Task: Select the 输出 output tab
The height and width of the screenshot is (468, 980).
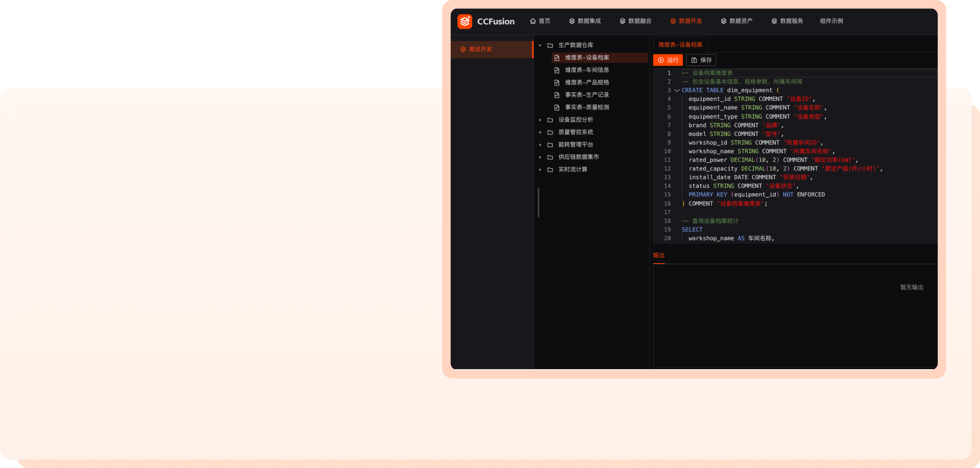Action: 658,255
